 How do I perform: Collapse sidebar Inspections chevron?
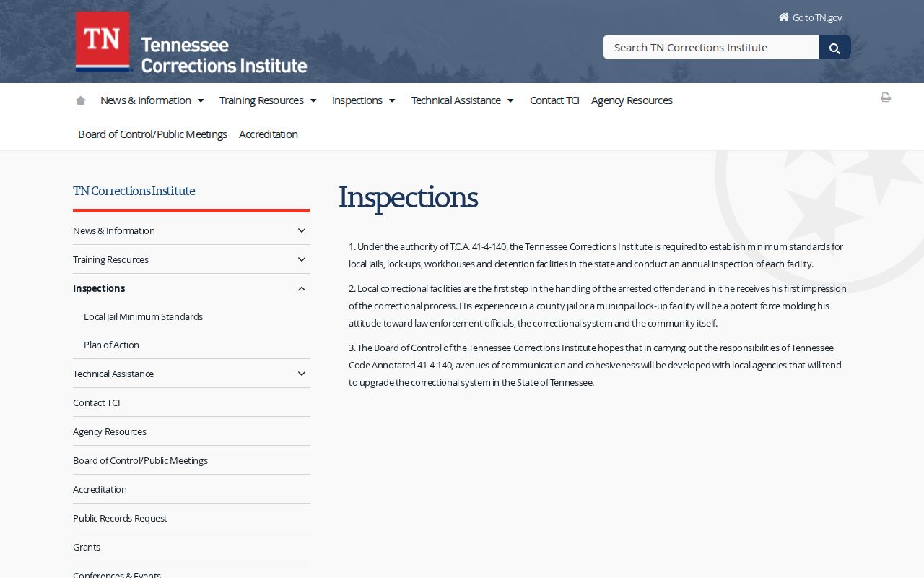tap(302, 288)
